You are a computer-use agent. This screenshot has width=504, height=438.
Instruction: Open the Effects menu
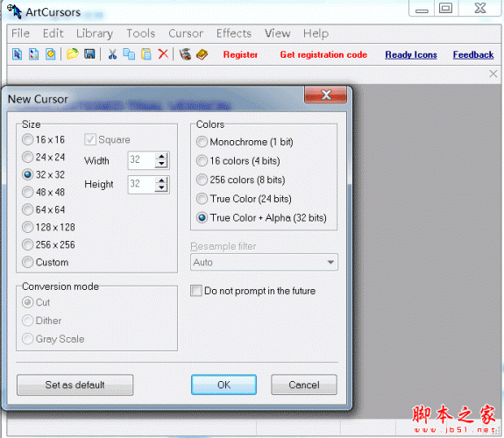tap(234, 33)
